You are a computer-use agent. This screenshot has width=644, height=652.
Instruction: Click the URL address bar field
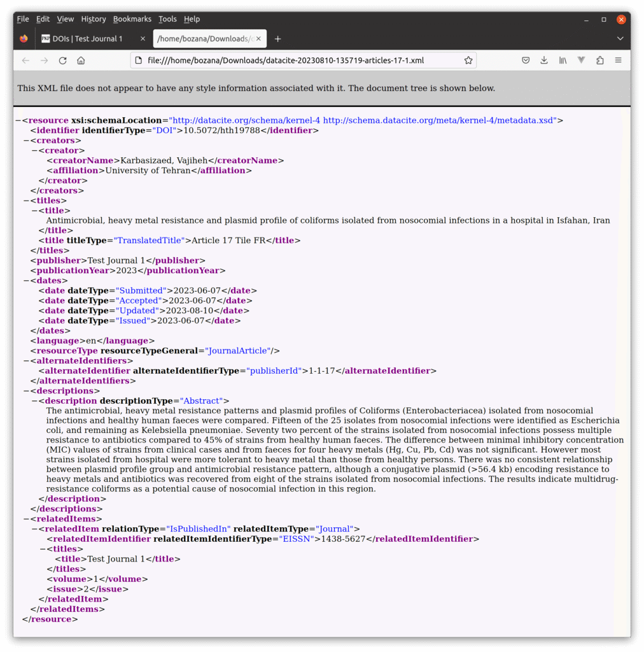point(299,60)
